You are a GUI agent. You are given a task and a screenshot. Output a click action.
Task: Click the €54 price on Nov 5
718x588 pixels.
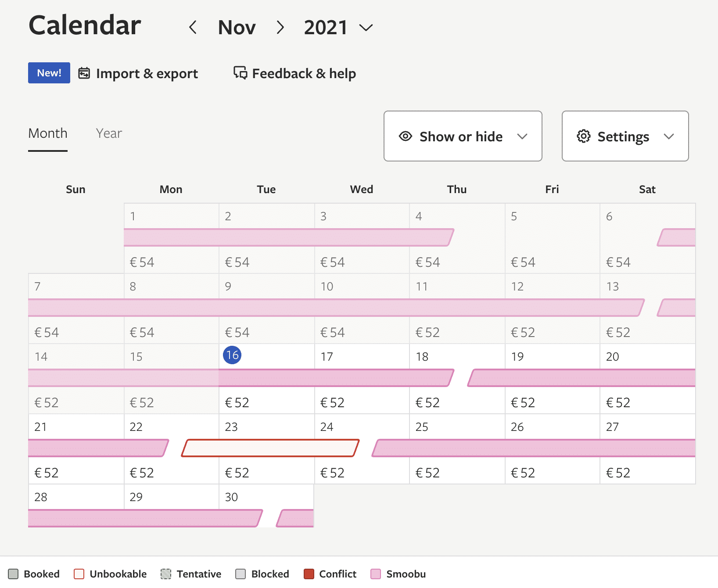[x=523, y=262]
